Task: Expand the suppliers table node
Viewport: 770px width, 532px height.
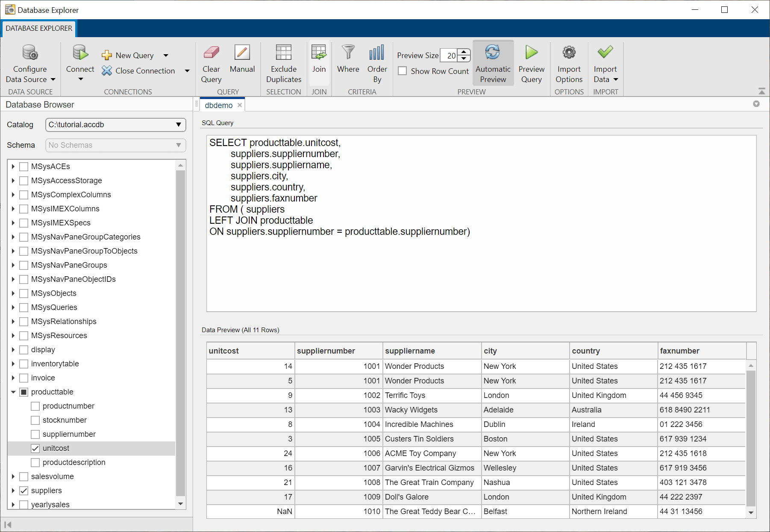Action: 13,491
